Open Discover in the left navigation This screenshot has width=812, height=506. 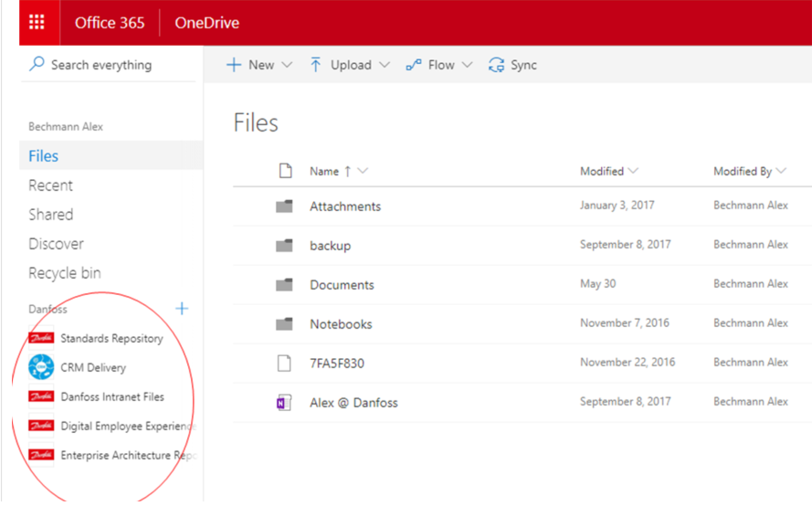56,244
